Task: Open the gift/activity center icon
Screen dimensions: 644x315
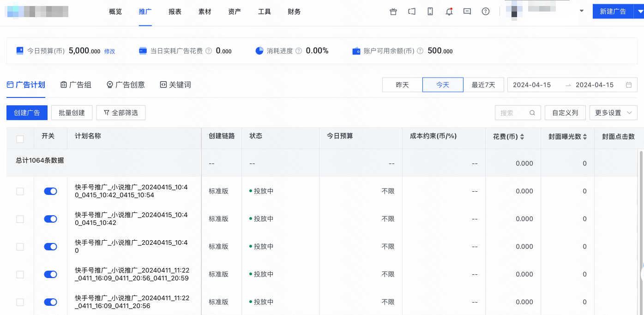Action: 393,12
